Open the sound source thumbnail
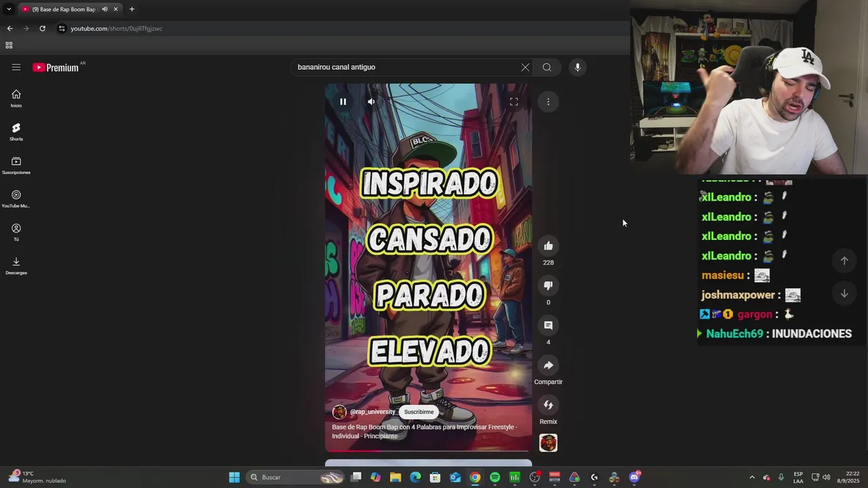This screenshot has height=488, width=868. (548, 443)
